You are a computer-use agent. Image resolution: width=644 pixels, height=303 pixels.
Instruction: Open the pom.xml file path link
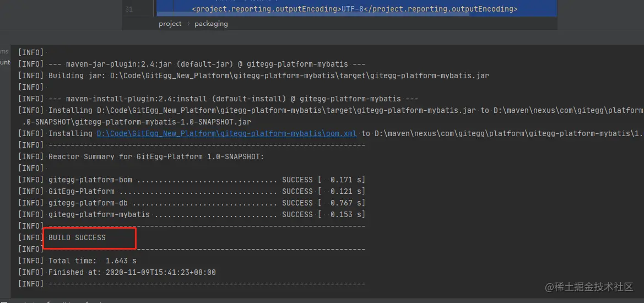click(x=228, y=133)
